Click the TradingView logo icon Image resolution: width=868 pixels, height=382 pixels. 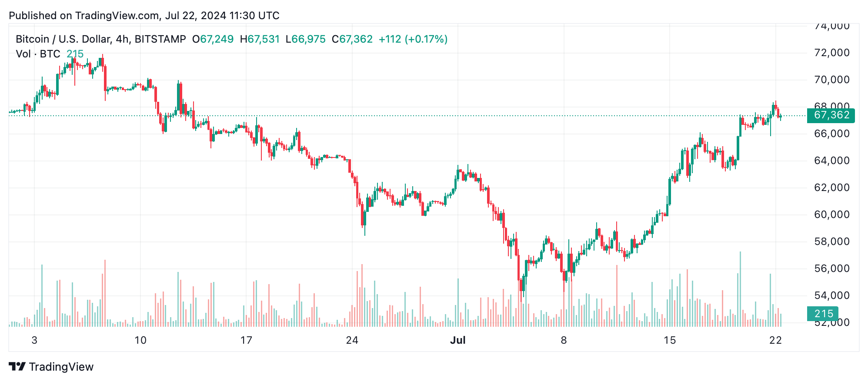17,367
